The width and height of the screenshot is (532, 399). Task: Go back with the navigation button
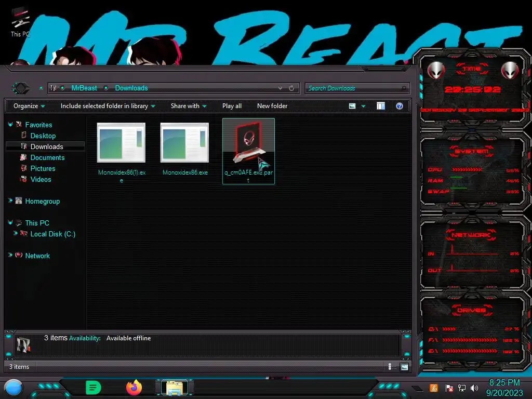tap(21, 88)
